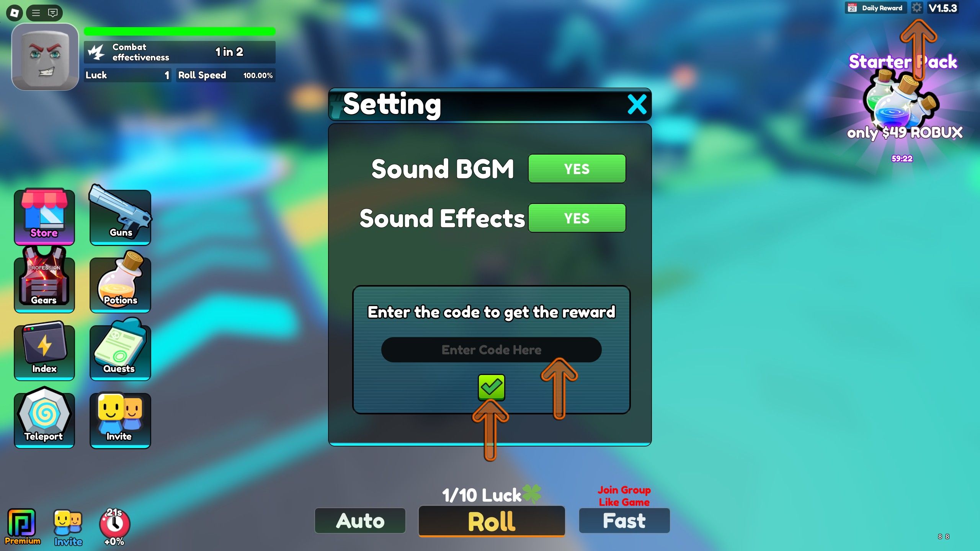Open the Potions inventory
980x551 pixels.
click(x=121, y=279)
